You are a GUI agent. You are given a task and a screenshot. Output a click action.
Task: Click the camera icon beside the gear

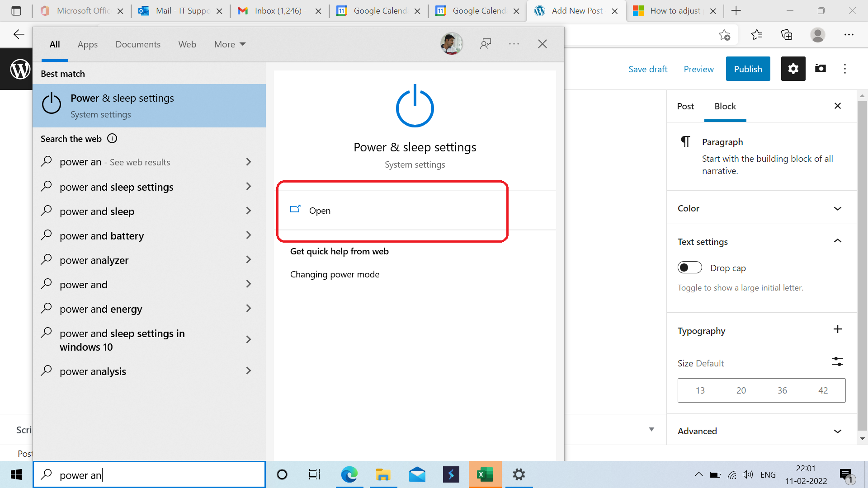coord(821,69)
